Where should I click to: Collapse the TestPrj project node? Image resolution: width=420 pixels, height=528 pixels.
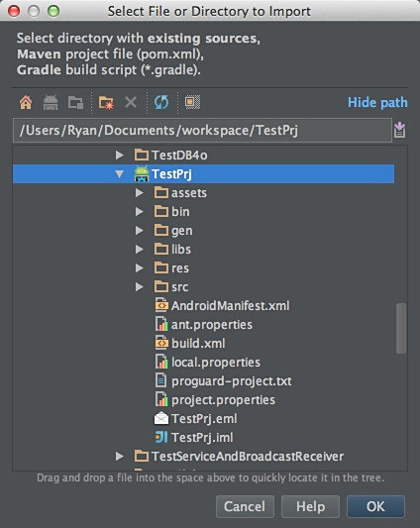(x=119, y=174)
